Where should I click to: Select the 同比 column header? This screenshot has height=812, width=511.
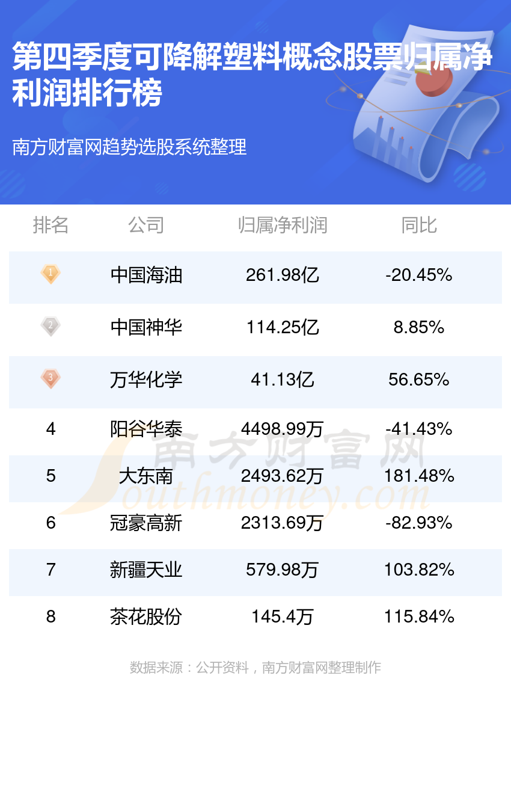[419, 226]
